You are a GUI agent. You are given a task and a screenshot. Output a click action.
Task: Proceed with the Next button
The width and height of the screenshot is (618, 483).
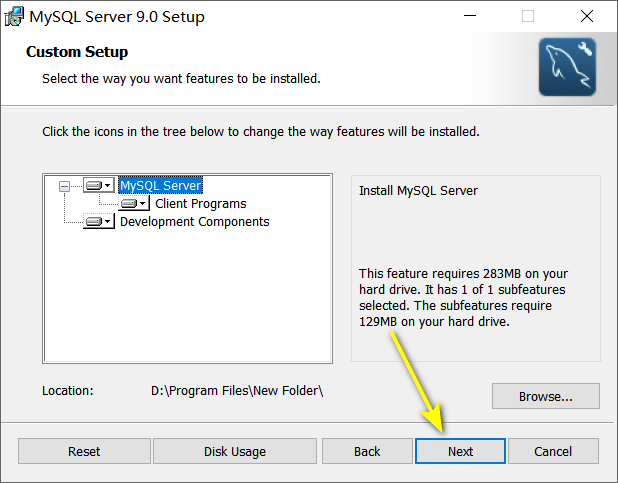click(x=460, y=451)
